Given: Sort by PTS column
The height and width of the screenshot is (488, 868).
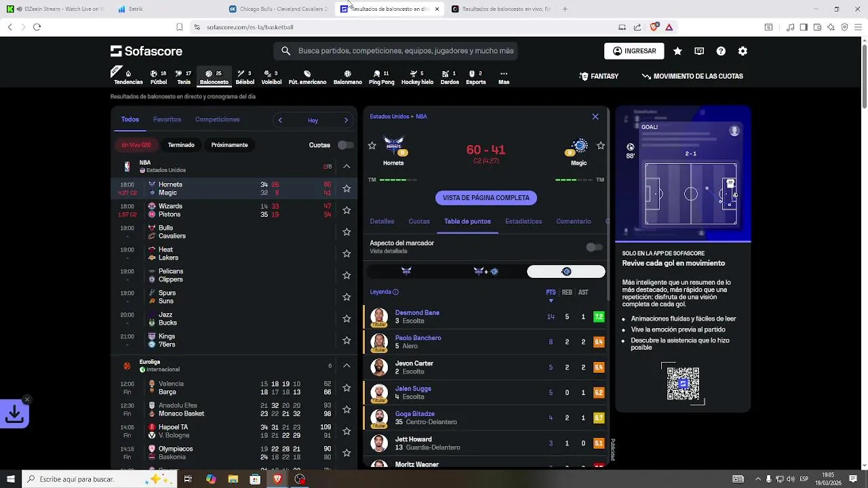Looking at the screenshot, I should 551,293.
